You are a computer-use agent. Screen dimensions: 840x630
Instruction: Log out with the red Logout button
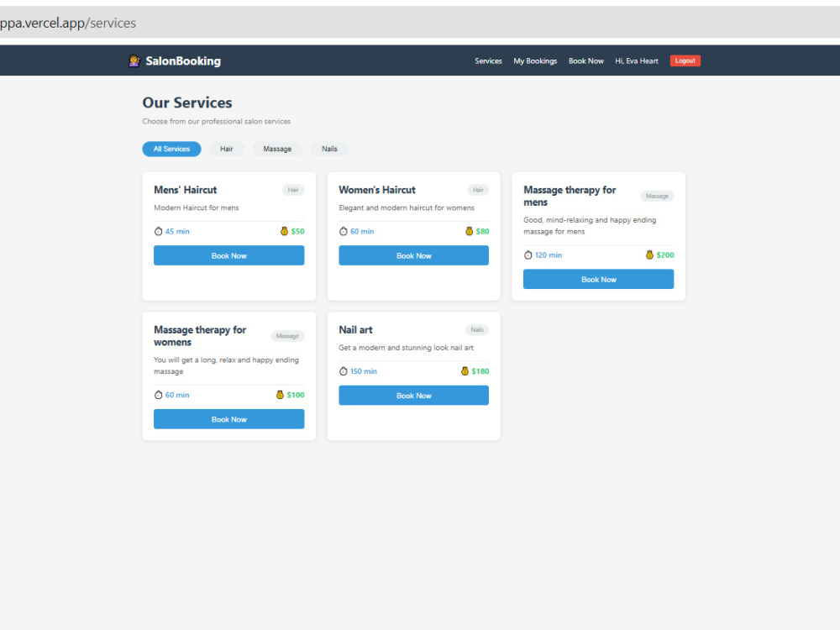pyautogui.click(x=685, y=61)
